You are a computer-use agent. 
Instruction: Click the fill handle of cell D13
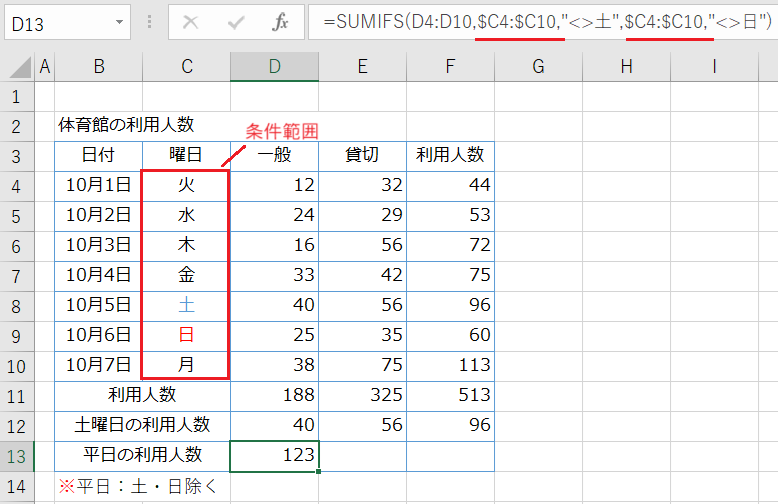coord(318,471)
